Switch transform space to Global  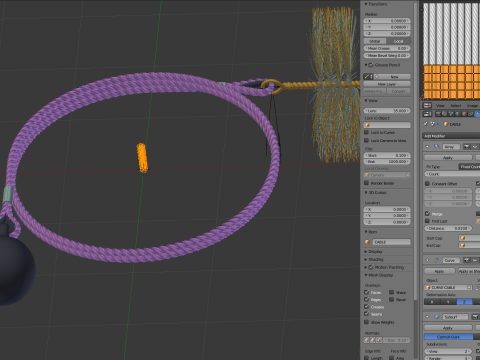(x=375, y=41)
